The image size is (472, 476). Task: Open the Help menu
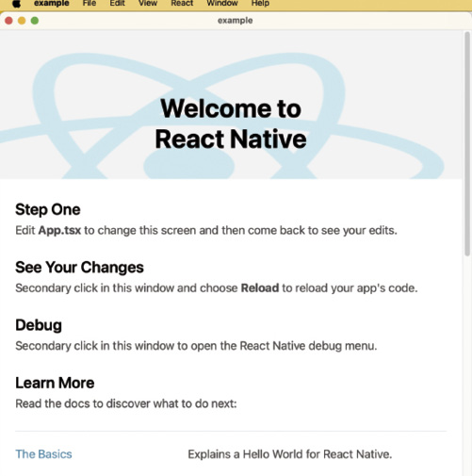pos(260,3)
